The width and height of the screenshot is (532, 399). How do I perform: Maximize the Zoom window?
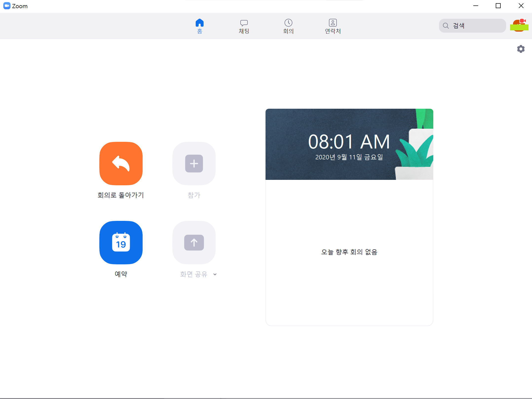pos(498,6)
